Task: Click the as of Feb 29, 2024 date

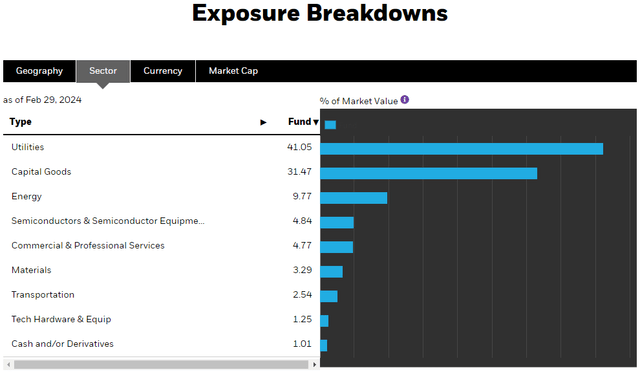Action: click(x=42, y=100)
